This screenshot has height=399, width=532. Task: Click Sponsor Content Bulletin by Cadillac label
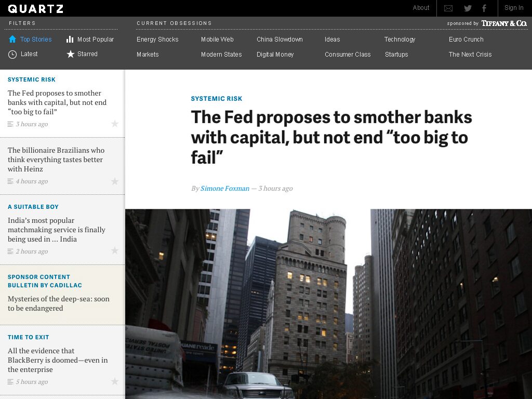[45, 281]
